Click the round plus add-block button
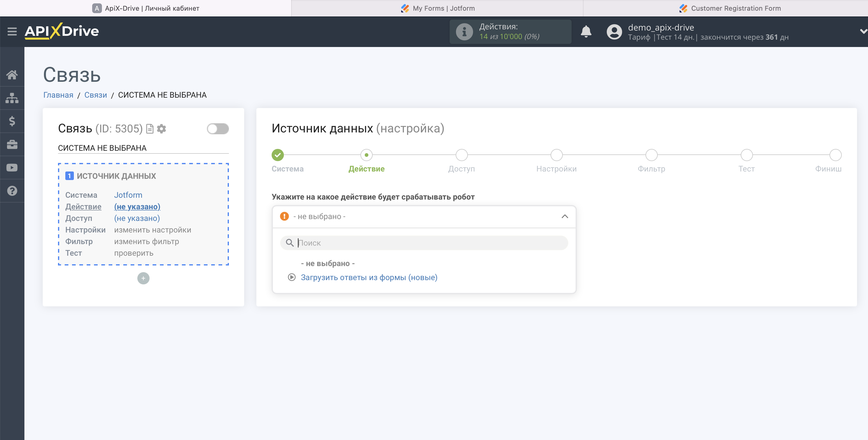 pyautogui.click(x=143, y=278)
